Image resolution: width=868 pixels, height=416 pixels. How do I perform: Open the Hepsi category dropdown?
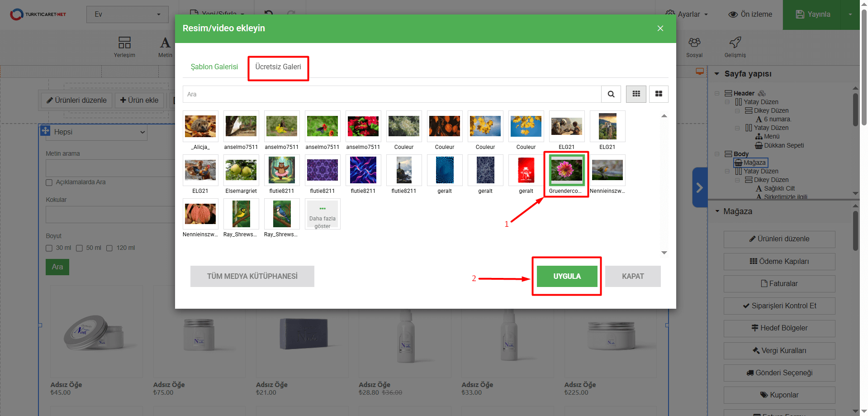point(93,132)
